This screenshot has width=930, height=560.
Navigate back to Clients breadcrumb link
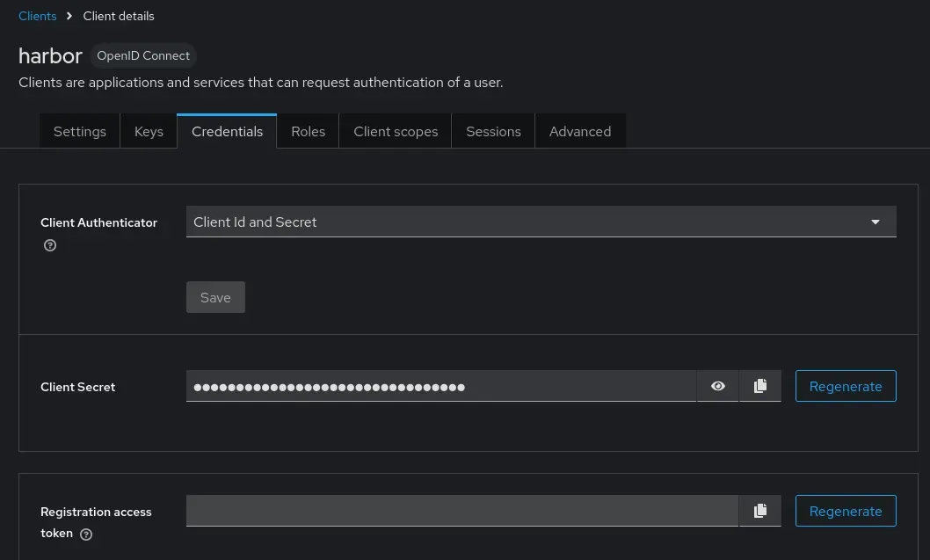(x=38, y=16)
